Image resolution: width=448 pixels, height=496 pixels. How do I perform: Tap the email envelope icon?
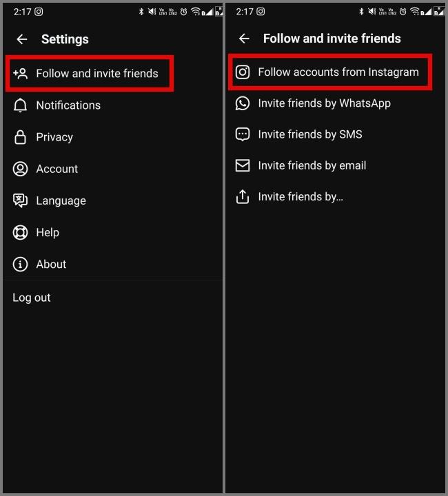[243, 165]
